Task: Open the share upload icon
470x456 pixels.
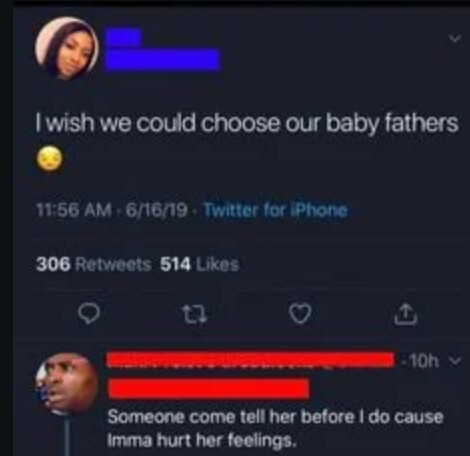Action: tap(405, 314)
